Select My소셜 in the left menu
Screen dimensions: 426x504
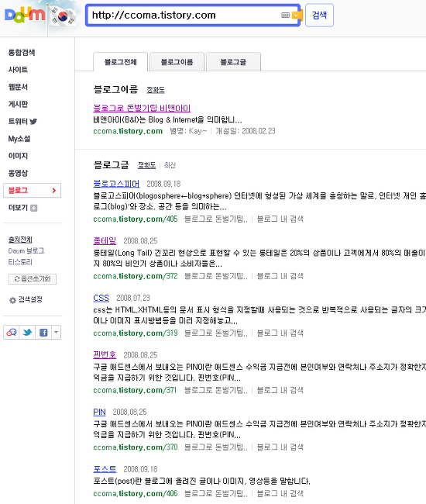(x=19, y=139)
